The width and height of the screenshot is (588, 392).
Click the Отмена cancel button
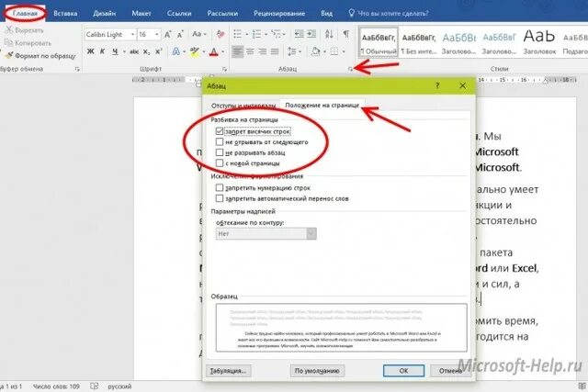click(x=450, y=371)
